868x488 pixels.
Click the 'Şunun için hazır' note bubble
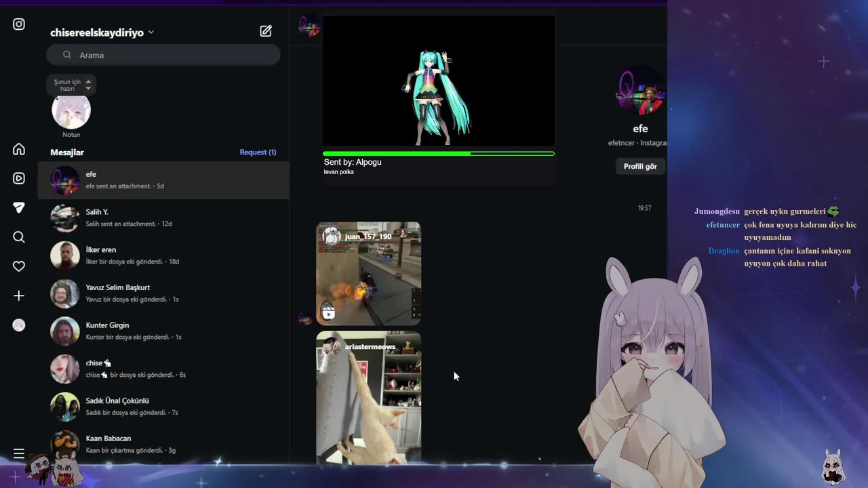(71, 85)
